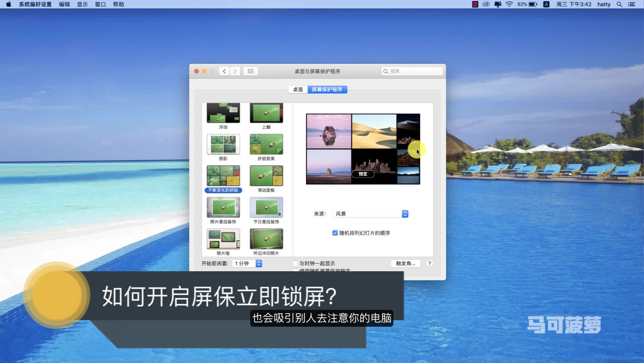Image resolution: width=644 pixels, height=363 pixels.
Task: Enable 与时钟一起显示 option
Action: pyautogui.click(x=295, y=263)
